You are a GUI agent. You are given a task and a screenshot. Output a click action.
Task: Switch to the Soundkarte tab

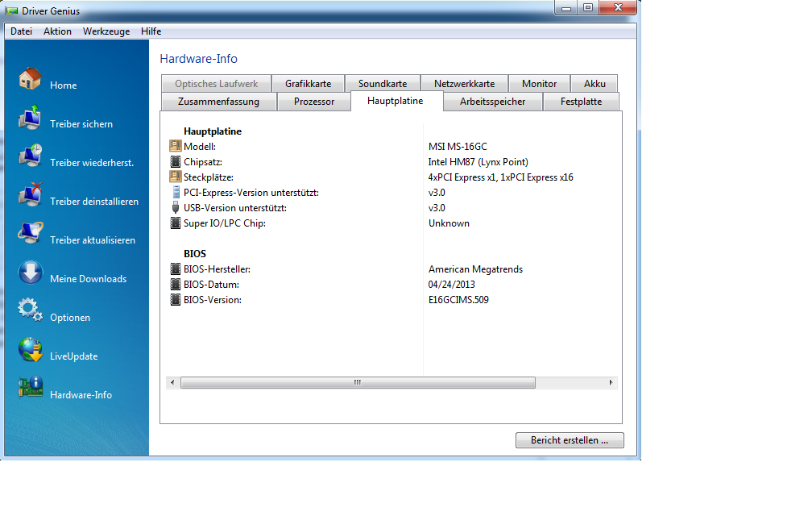(383, 84)
